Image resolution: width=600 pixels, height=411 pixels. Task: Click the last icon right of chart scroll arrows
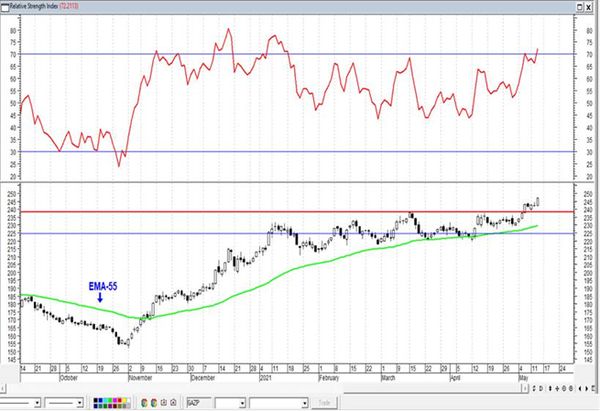point(593,388)
